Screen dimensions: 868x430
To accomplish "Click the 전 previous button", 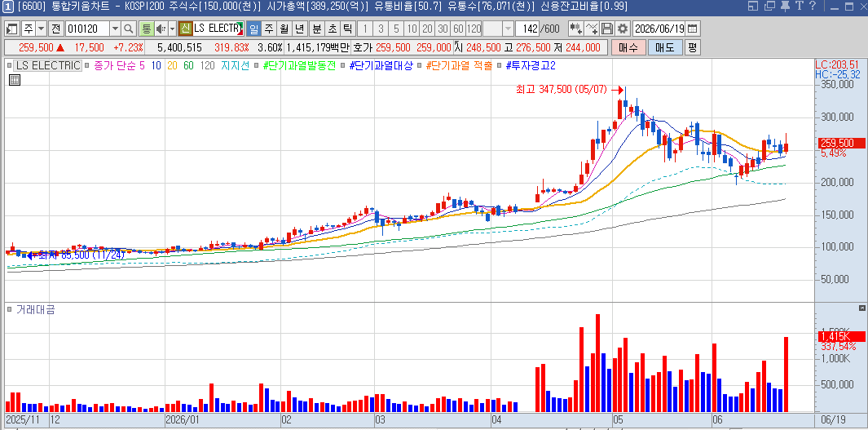I will click(x=56, y=29).
